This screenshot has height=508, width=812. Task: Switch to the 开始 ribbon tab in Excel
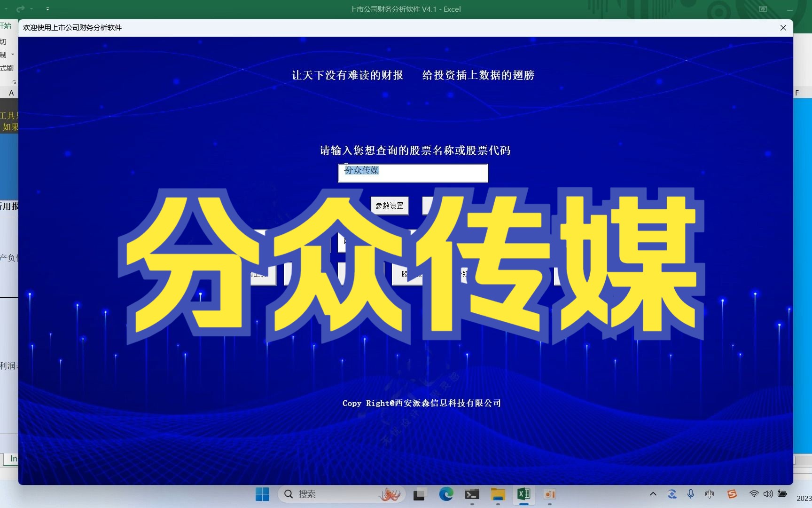[6, 26]
